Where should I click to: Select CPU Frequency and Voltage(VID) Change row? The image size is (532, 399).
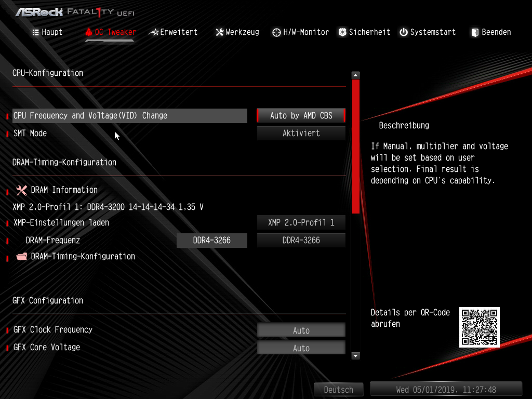pyautogui.click(x=129, y=116)
